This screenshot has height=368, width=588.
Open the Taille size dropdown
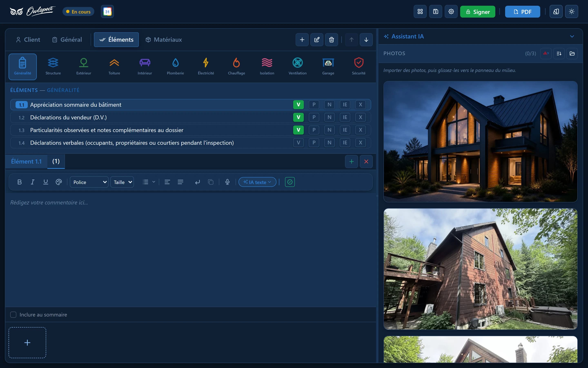122,182
